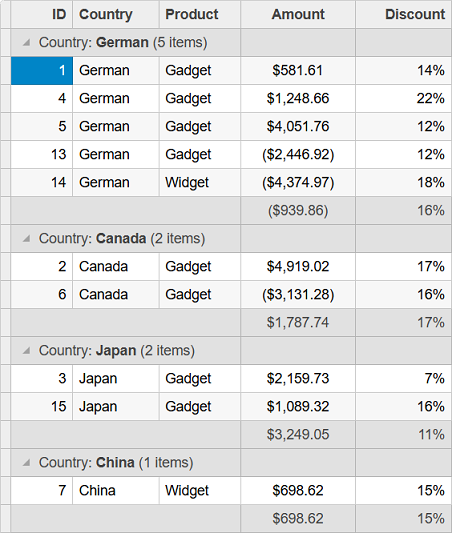Select the Widget cell in row 14
This screenshot has height=533, width=452.
tap(200, 183)
